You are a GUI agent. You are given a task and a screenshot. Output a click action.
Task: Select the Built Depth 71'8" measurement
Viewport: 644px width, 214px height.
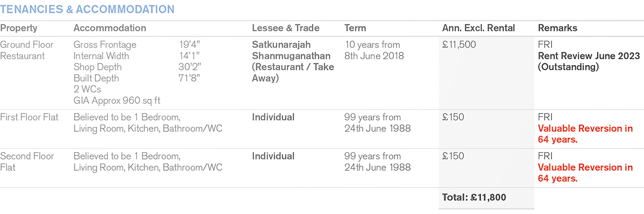(x=137, y=79)
